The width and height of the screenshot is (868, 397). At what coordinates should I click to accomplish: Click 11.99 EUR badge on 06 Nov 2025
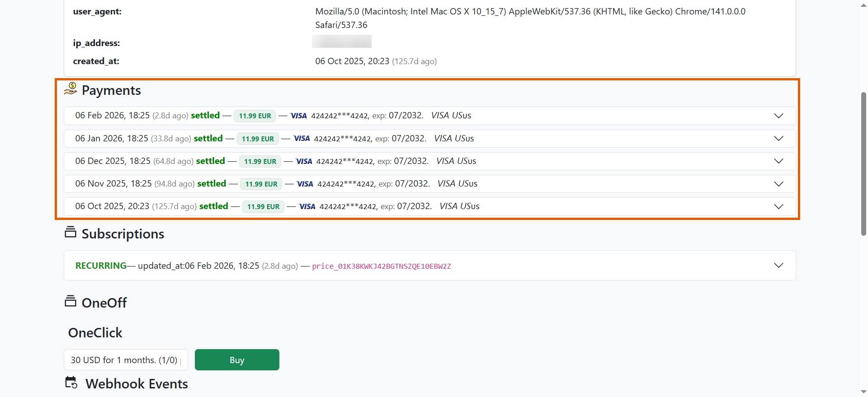(x=261, y=184)
